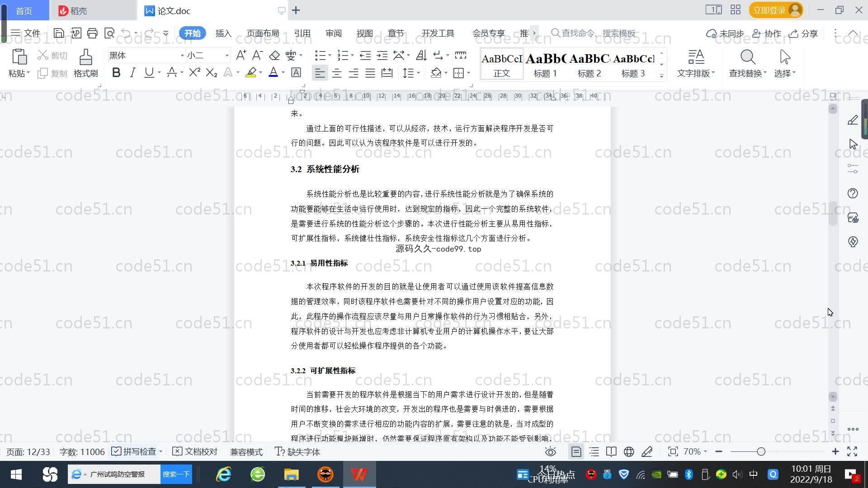Open Internet Explorer from taskbar
Screen dimensions: 868x488
click(x=223, y=474)
